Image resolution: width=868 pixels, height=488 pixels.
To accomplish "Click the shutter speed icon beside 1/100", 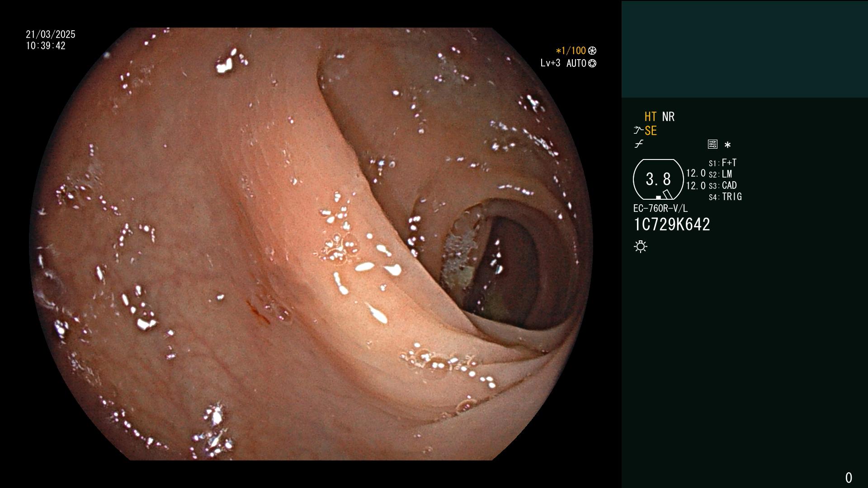I will click(592, 51).
